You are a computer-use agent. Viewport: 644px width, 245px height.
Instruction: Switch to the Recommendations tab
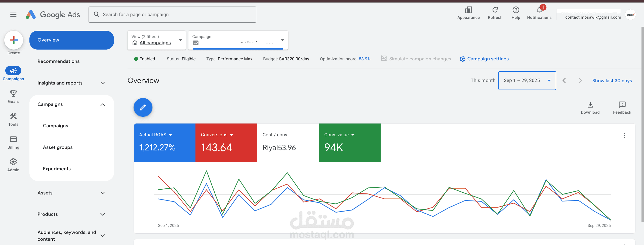(x=58, y=61)
